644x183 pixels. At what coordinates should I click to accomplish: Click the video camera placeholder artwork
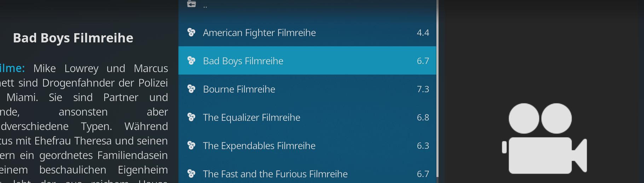click(x=545, y=138)
